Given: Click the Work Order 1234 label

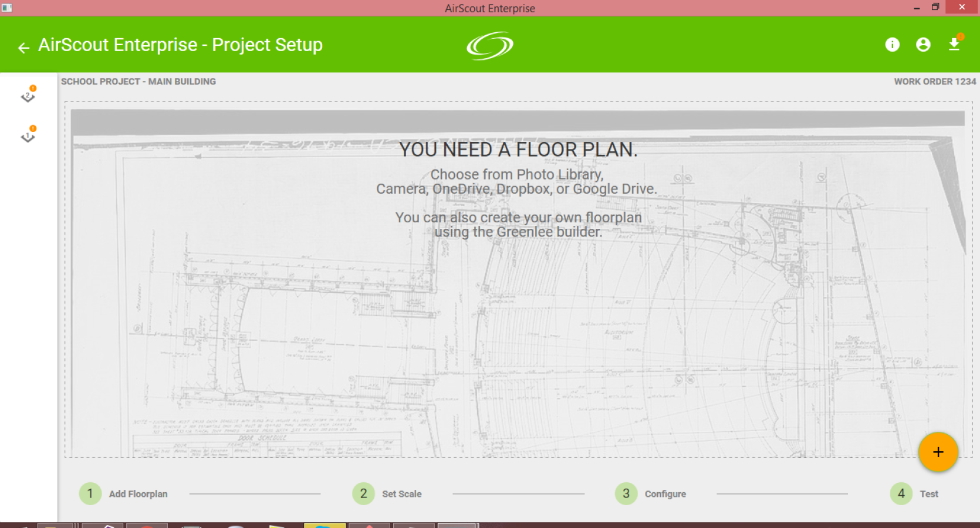Looking at the screenshot, I should pos(935,82).
